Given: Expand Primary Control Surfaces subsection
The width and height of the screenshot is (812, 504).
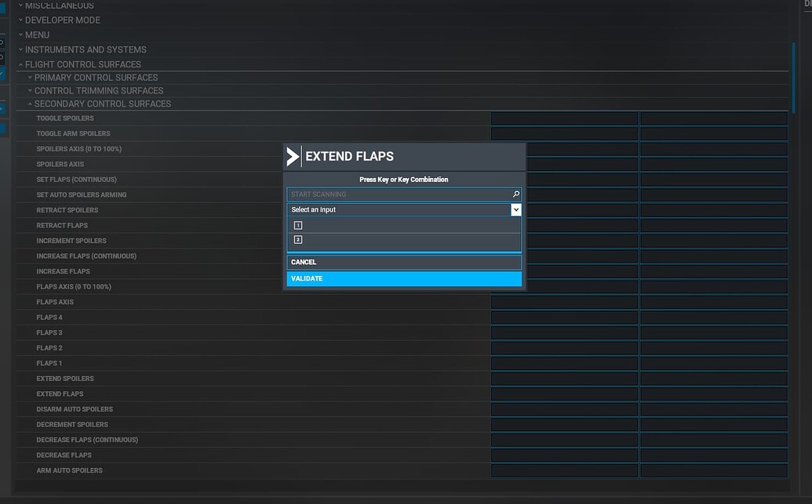Looking at the screenshot, I should tap(96, 78).
